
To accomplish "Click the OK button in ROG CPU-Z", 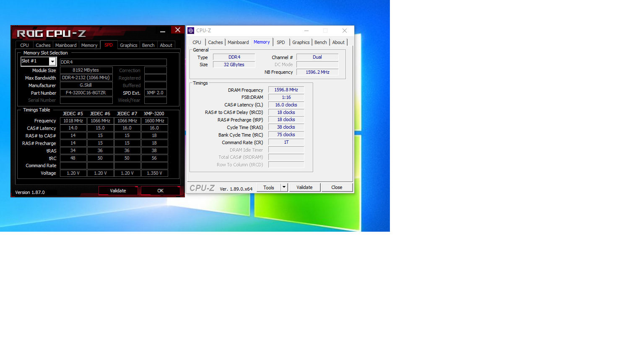I will click(160, 191).
